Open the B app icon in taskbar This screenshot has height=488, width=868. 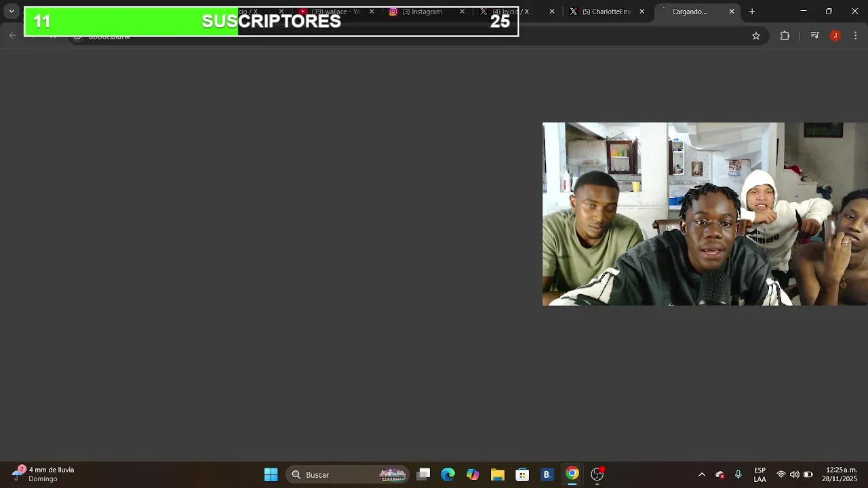(x=547, y=474)
